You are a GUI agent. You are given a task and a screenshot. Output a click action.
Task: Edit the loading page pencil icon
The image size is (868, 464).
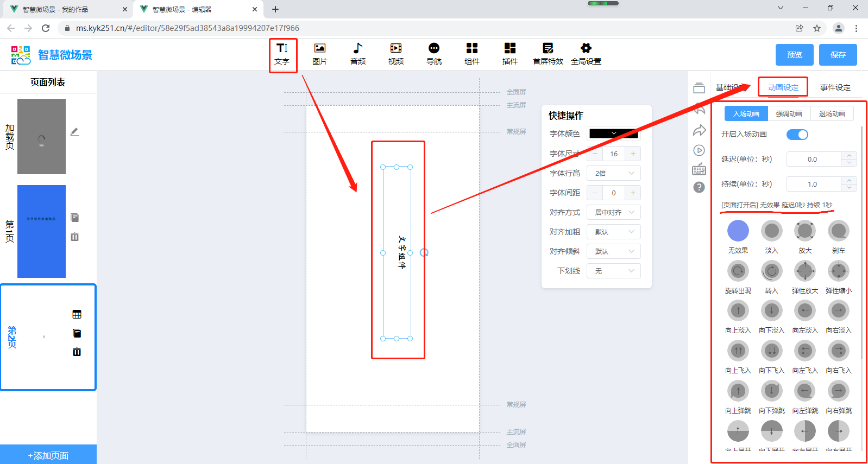(75, 132)
